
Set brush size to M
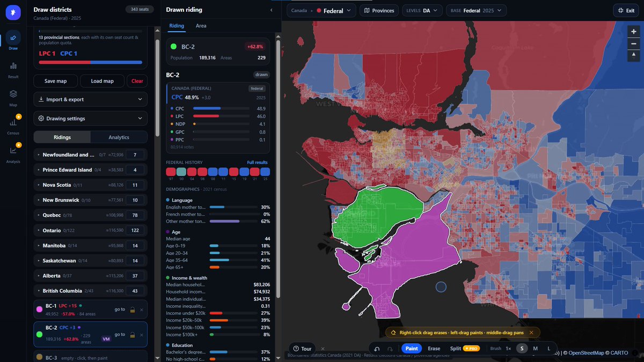pyautogui.click(x=535, y=349)
